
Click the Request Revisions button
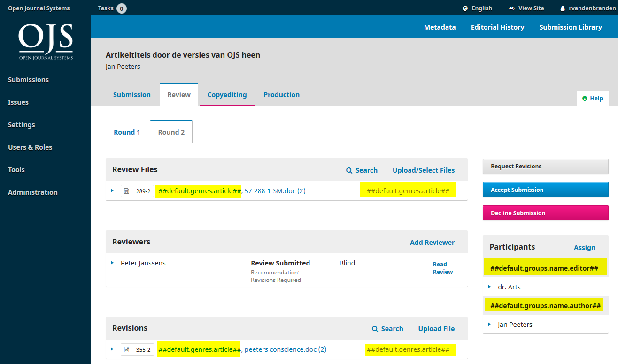[546, 167]
